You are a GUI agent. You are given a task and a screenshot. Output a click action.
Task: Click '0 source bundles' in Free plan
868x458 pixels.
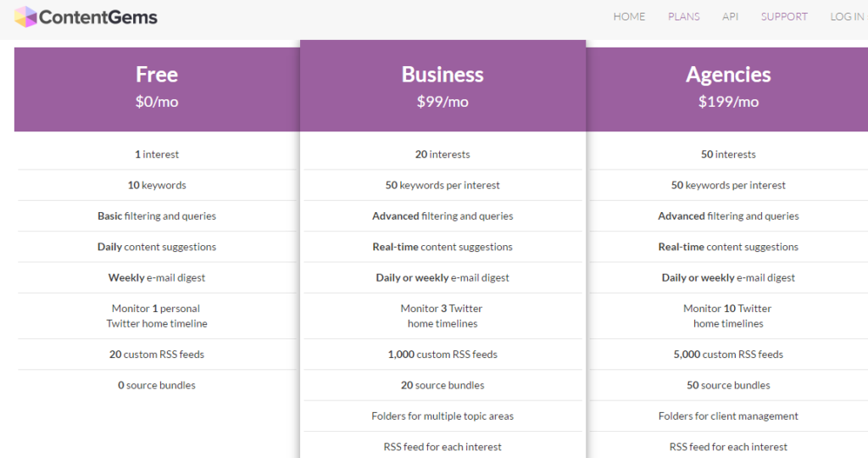click(x=157, y=385)
